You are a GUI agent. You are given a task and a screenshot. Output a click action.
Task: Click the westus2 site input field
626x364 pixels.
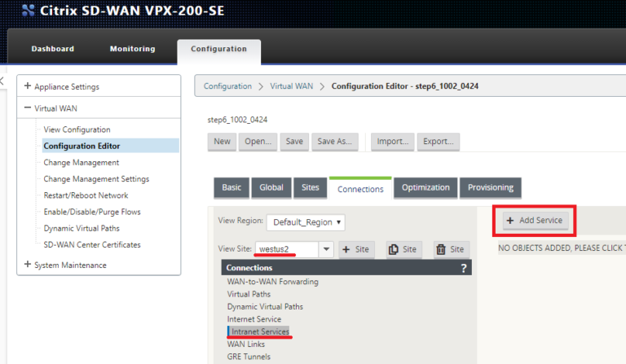287,249
